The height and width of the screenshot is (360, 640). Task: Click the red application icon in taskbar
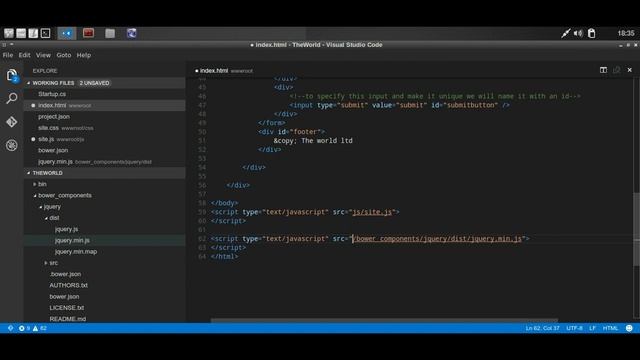tap(88, 33)
